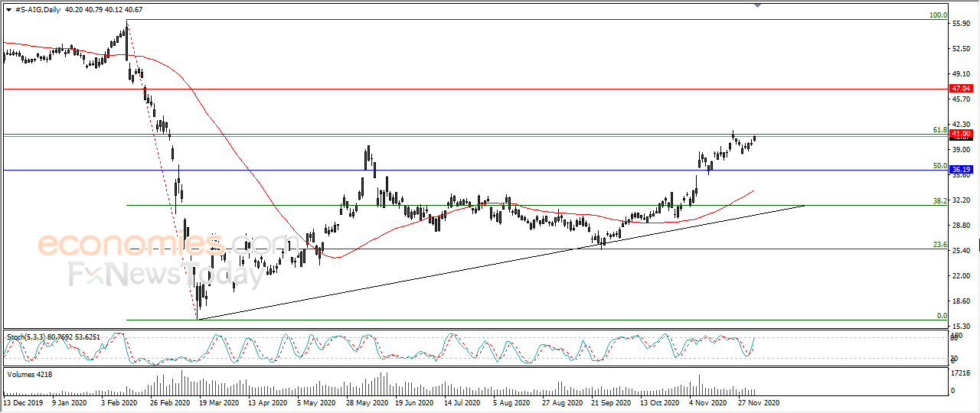Viewport: 980px width, 413px height.
Task: Click the 27 Nov 2020 date label
Action: 757,402
